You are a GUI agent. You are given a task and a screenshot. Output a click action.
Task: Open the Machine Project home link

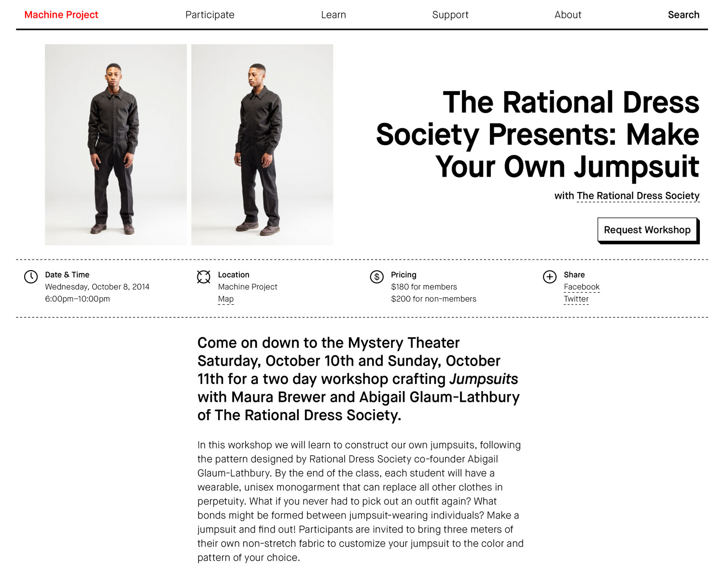point(61,15)
